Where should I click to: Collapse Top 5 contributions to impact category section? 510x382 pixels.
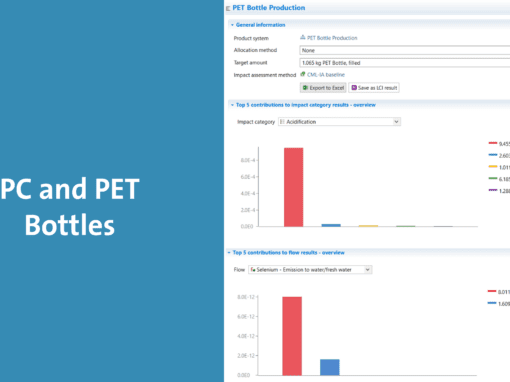pos(232,105)
